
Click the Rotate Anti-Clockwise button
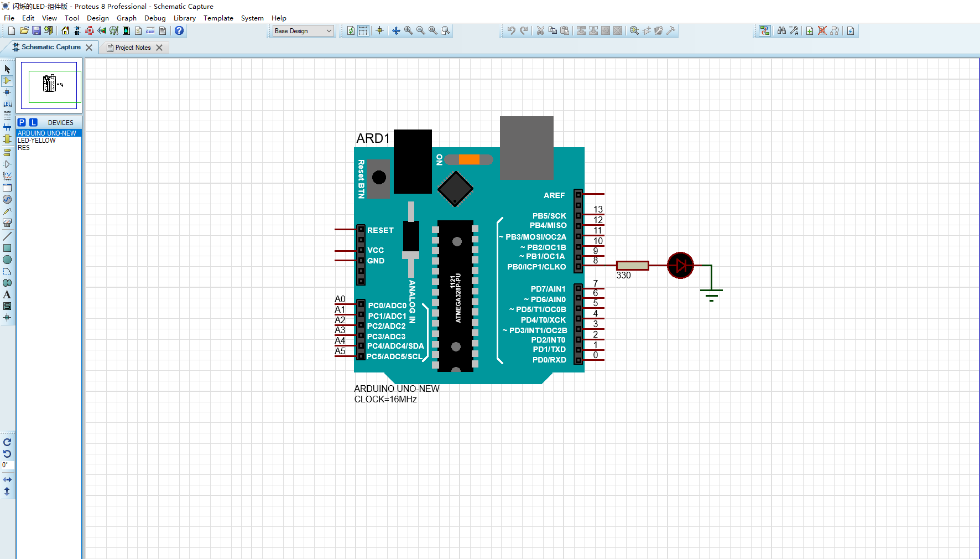(7, 454)
